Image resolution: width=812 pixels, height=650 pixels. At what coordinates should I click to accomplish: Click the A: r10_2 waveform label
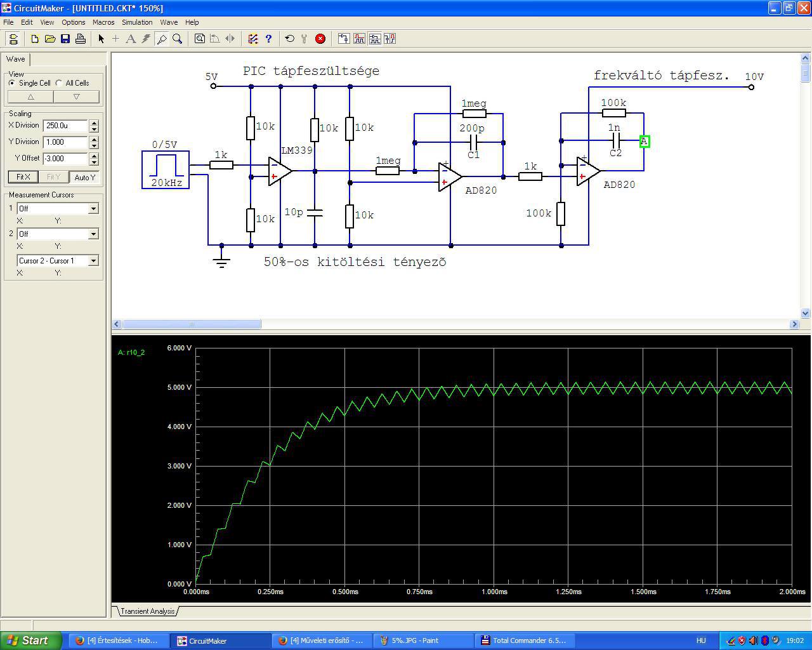(x=131, y=352)
